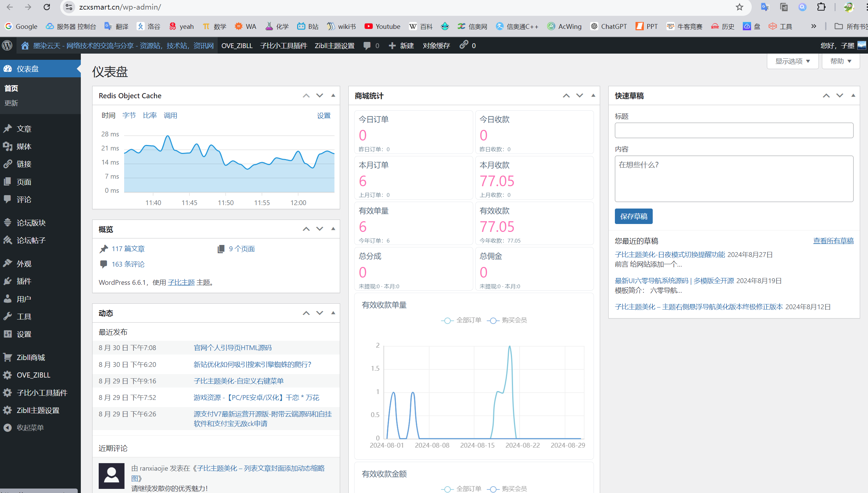Open the site home link in admin bar
This screenshot has width=868, height=493.
117,46
